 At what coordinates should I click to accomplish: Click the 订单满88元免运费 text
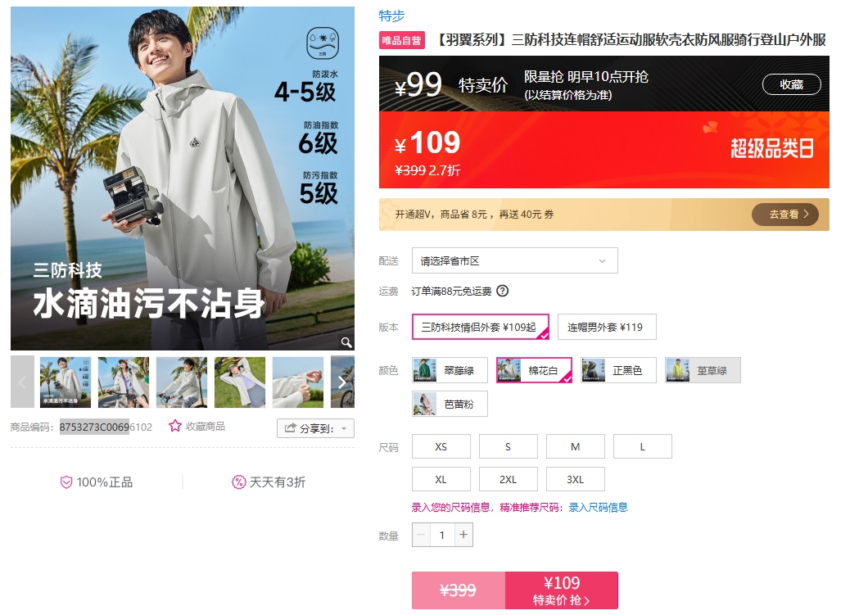(451, 292)
